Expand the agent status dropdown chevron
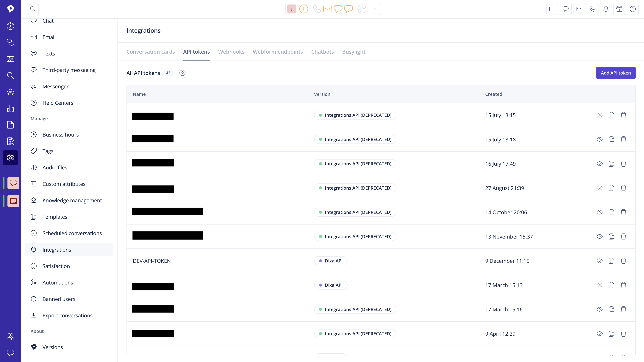The height and width of the screenshot is (362, 644). 374,9
